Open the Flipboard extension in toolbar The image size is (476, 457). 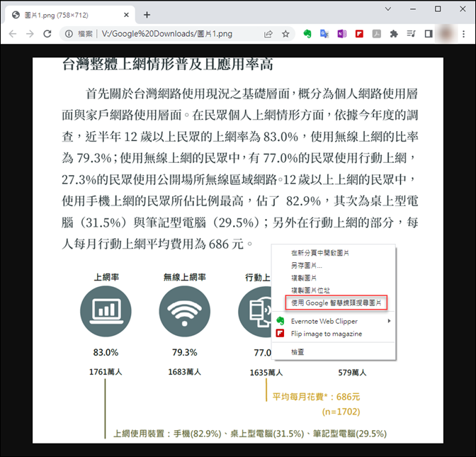(359, 34)
